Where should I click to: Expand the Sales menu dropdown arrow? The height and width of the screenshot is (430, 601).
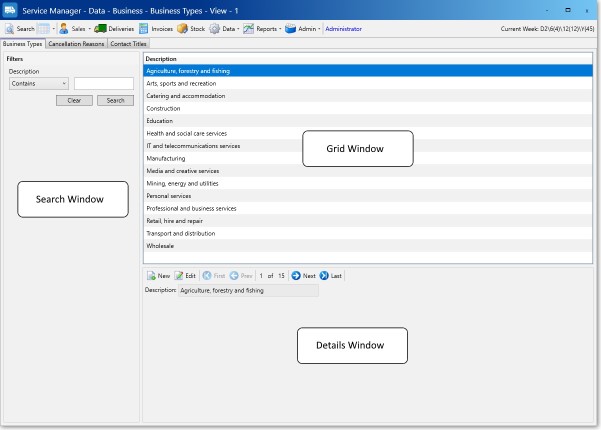(x=90, y=29)
